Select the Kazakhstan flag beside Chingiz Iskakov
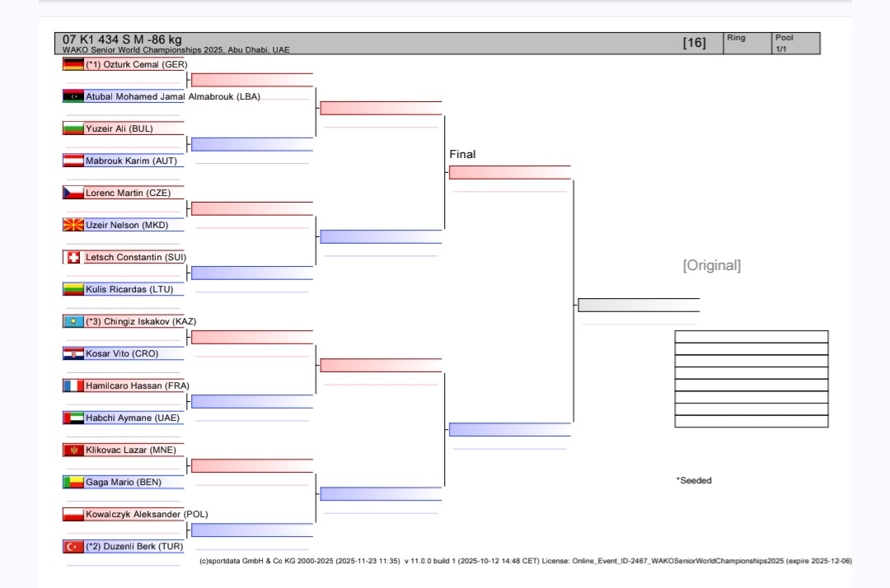The image size is (890, 588). coord(73,322)
